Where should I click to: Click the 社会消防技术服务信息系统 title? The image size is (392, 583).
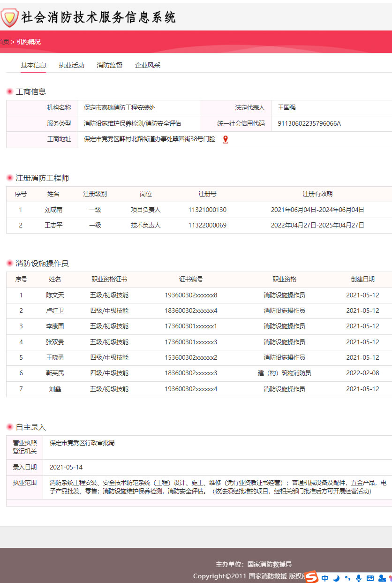[x=98, y=17]
